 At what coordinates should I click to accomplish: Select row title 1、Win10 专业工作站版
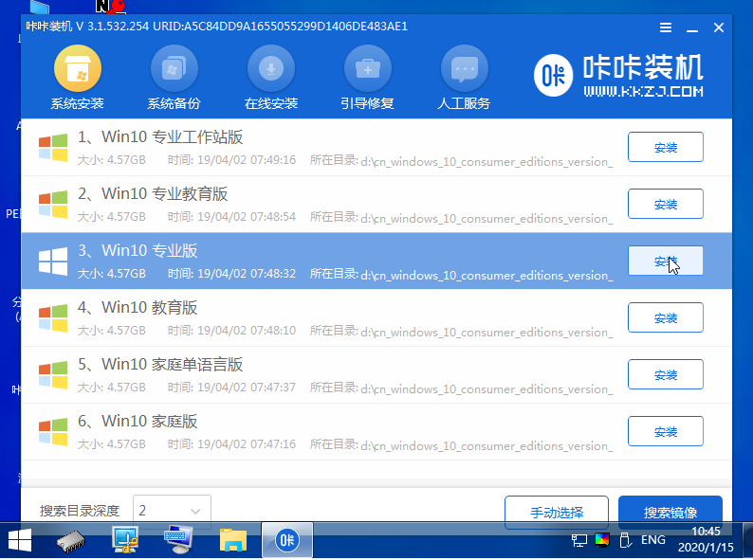(x=160, y=137)
